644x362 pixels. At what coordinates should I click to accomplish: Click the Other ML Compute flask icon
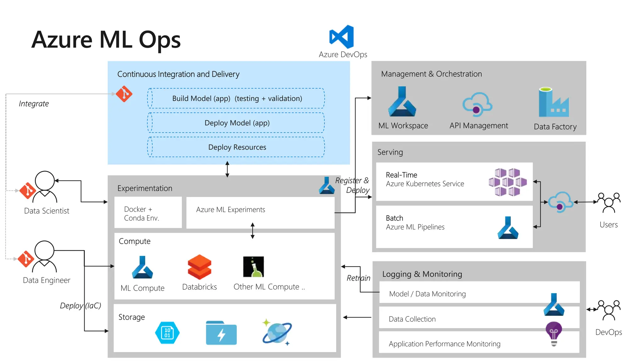(253, 267)
